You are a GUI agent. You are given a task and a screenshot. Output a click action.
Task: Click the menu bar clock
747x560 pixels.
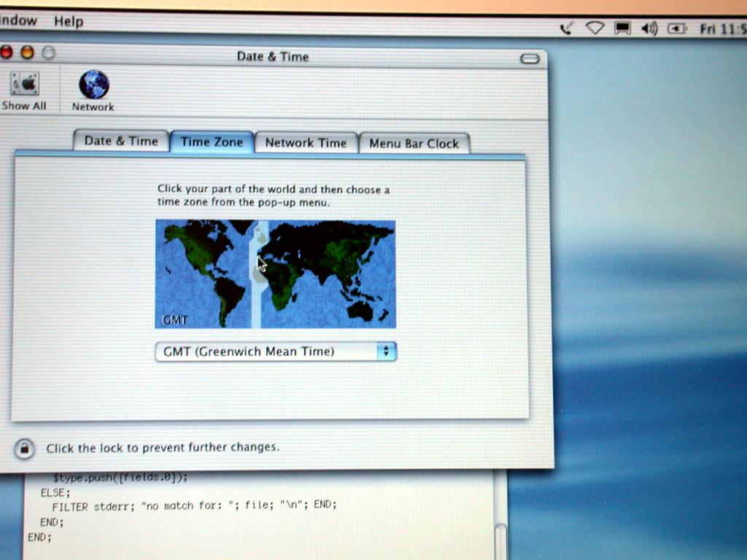point(722,29)
